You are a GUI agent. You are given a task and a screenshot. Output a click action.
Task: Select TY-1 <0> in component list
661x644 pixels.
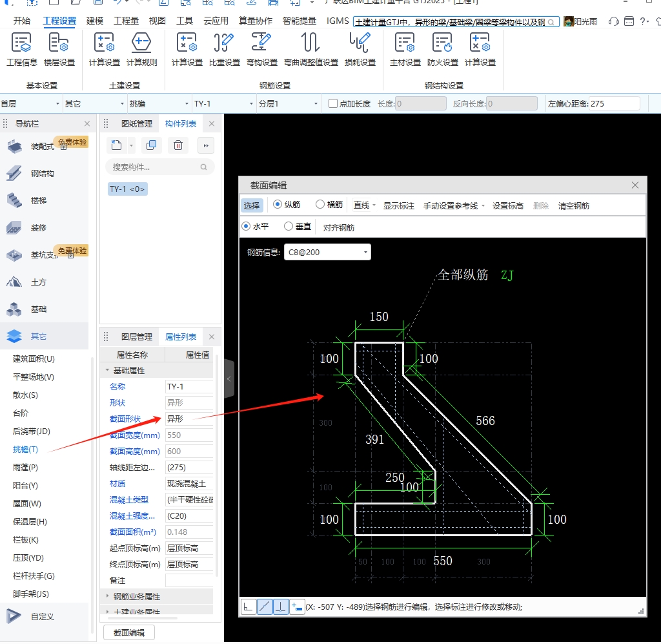[127, 189]
